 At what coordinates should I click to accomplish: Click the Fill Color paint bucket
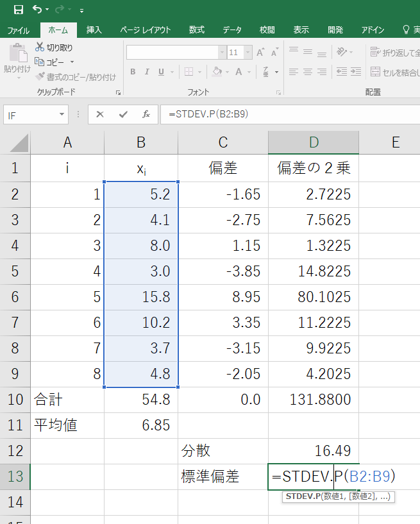point(217,72)
